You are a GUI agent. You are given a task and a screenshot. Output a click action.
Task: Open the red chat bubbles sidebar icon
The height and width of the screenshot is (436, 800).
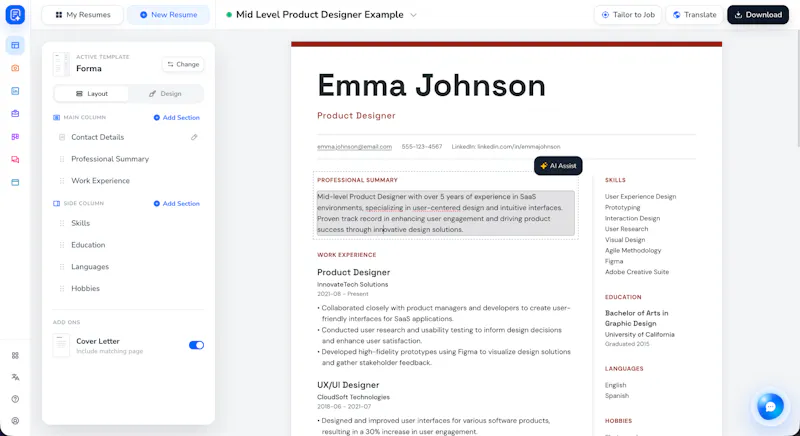[x=15, y=160]
